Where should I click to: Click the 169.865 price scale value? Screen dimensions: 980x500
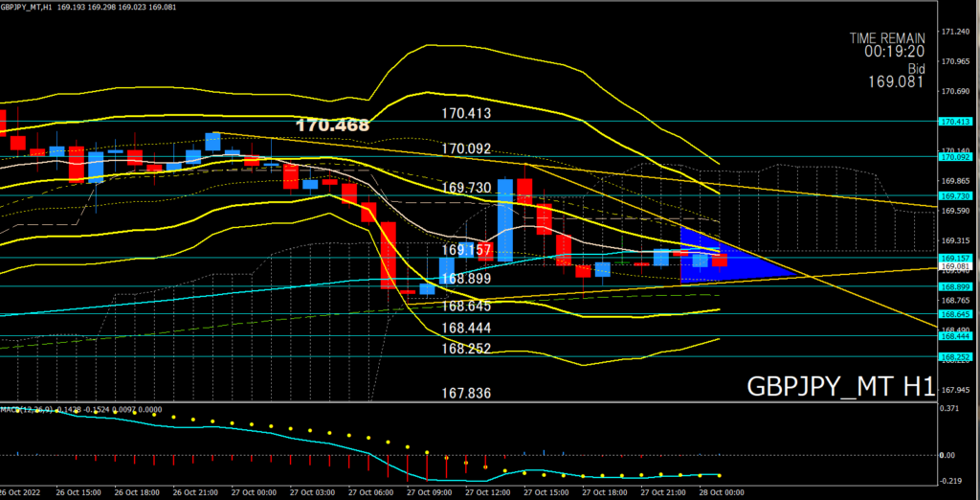point(956,181)
